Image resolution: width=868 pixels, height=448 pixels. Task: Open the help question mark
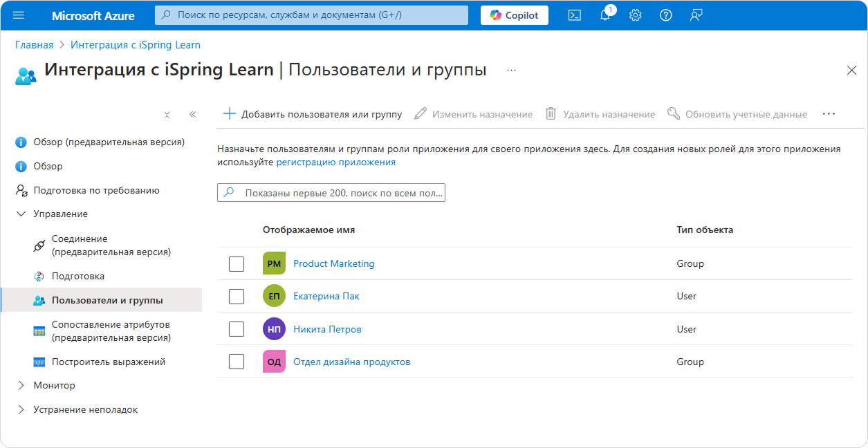point(665,15)
